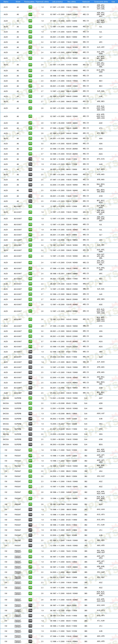Click the 'Opis' column header
Viewport: 118px width, 644px height.
pos(113,2)
